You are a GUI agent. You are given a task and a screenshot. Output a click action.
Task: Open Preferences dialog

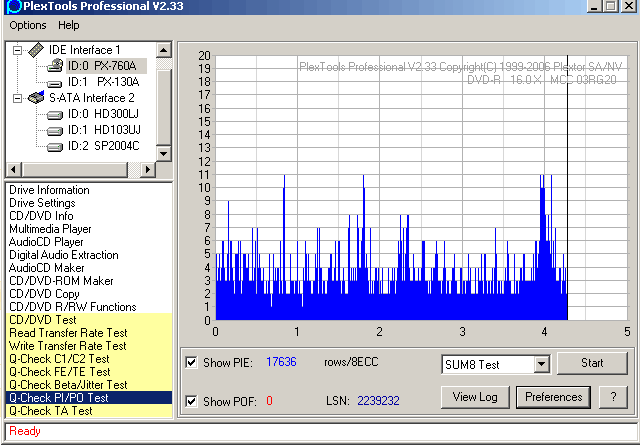coord(554,397)
